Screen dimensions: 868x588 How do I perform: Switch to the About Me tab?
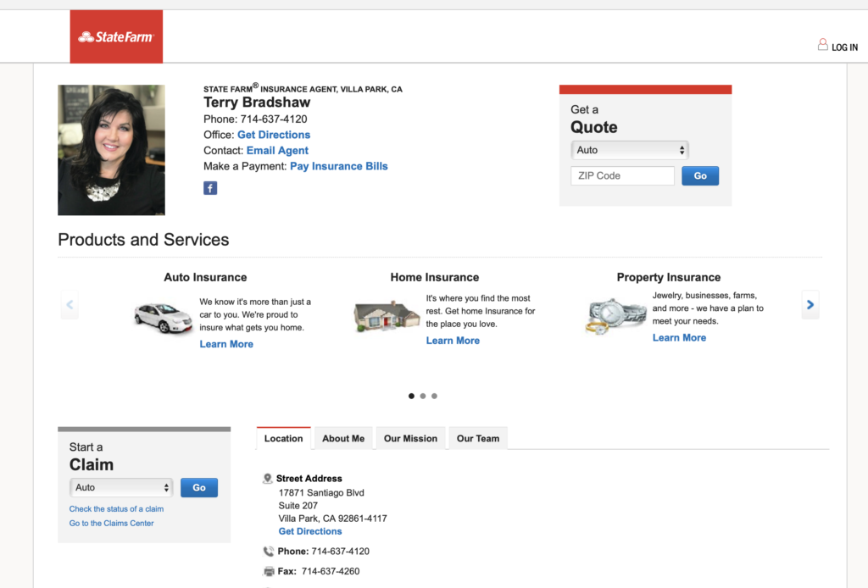(x=343, y=439)
